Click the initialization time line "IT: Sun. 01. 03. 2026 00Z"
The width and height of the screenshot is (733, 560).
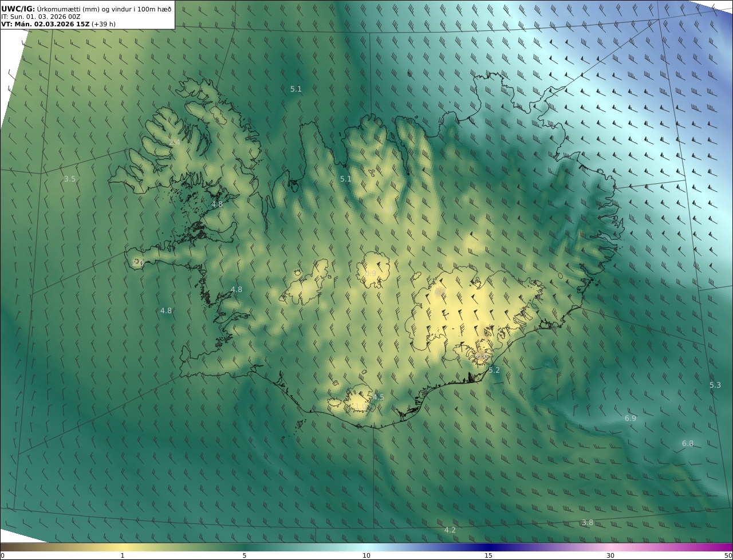pos(41,17)
